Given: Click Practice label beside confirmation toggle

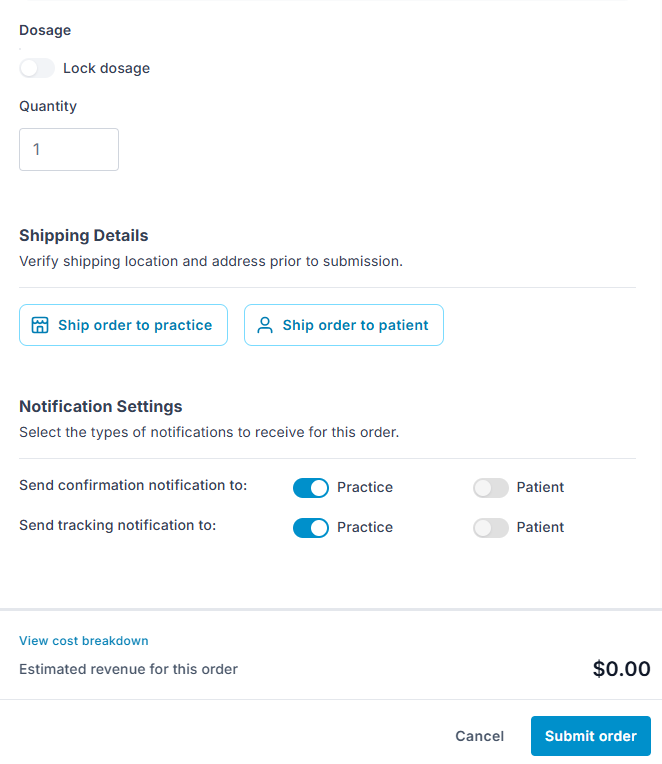Looking at the screenshot, I should tap(365, 487).
